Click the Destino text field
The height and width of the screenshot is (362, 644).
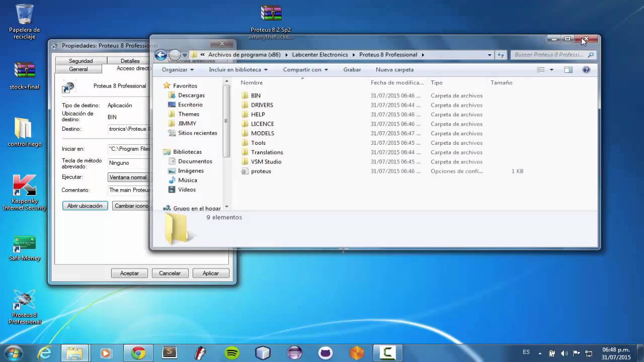tap(129, 129)
